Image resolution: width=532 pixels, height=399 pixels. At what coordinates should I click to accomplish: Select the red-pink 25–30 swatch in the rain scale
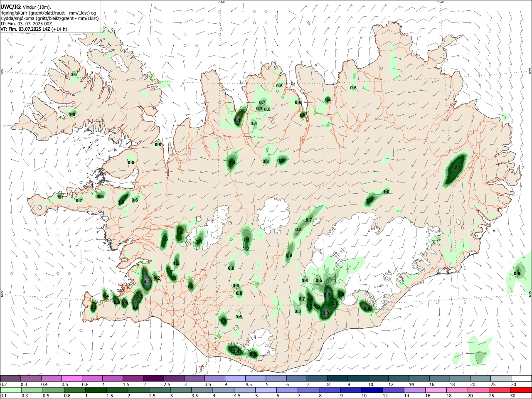[500, 390]
